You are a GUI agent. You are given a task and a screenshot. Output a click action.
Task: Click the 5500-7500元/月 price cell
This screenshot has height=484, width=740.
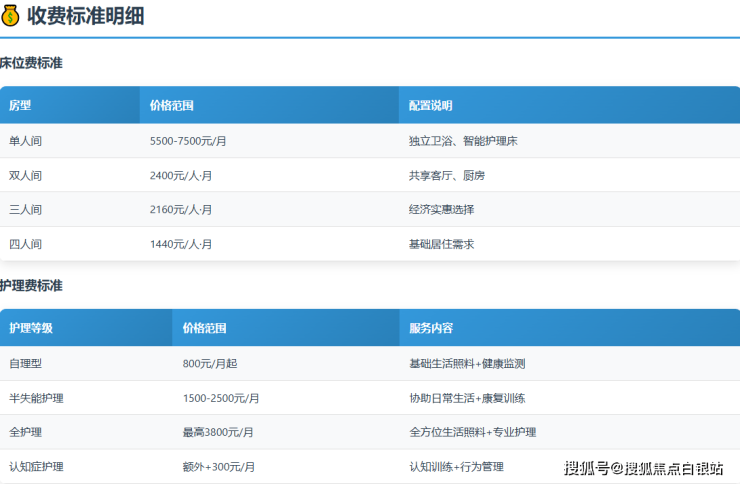click(x=188, y=141)
